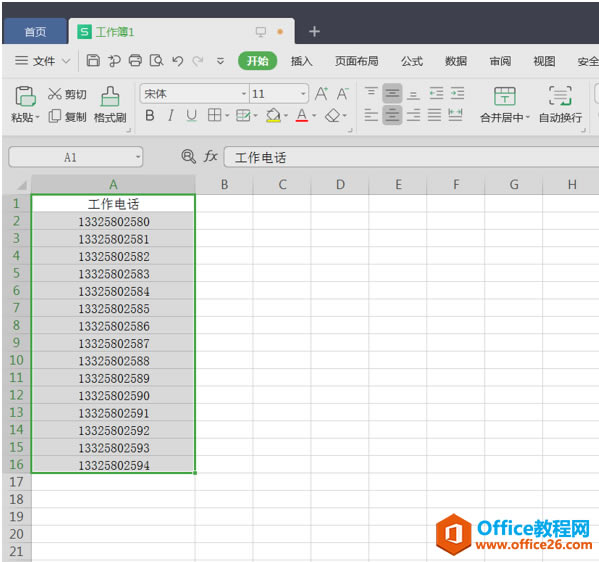Click the Save icon in quick toolbar
This screenshot has width=599, height=562.
(93, 60)
